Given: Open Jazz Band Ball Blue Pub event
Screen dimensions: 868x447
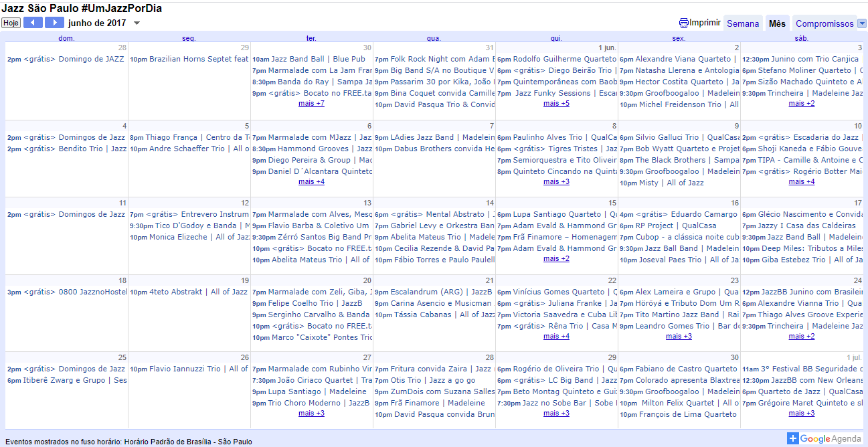Looking at the screenshot, I should point(312,60).
